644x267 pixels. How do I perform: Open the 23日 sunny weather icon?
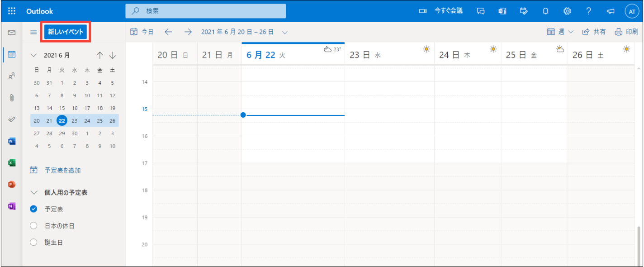coord(426,49)
